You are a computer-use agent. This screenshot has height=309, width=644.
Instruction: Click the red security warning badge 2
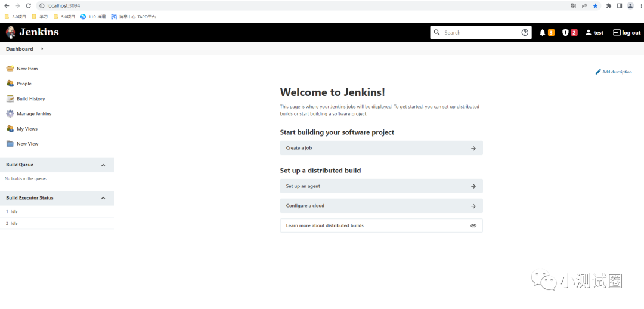point(574,32)
